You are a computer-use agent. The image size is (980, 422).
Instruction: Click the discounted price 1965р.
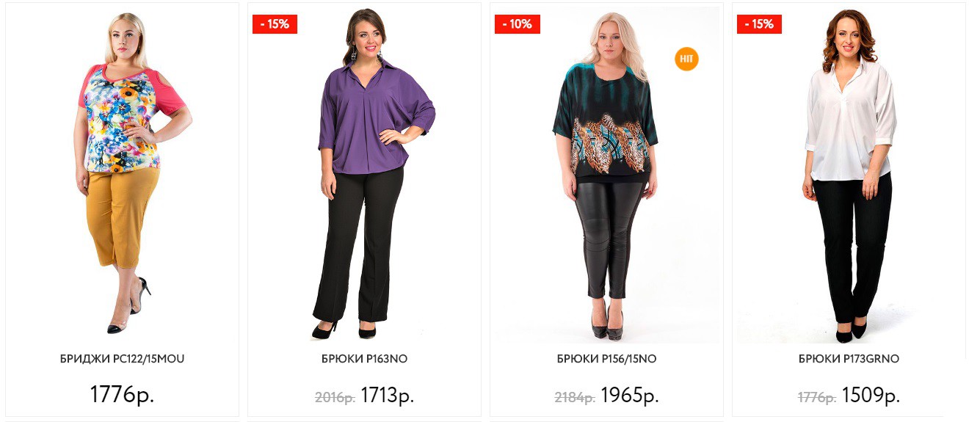tap(630, 396)
